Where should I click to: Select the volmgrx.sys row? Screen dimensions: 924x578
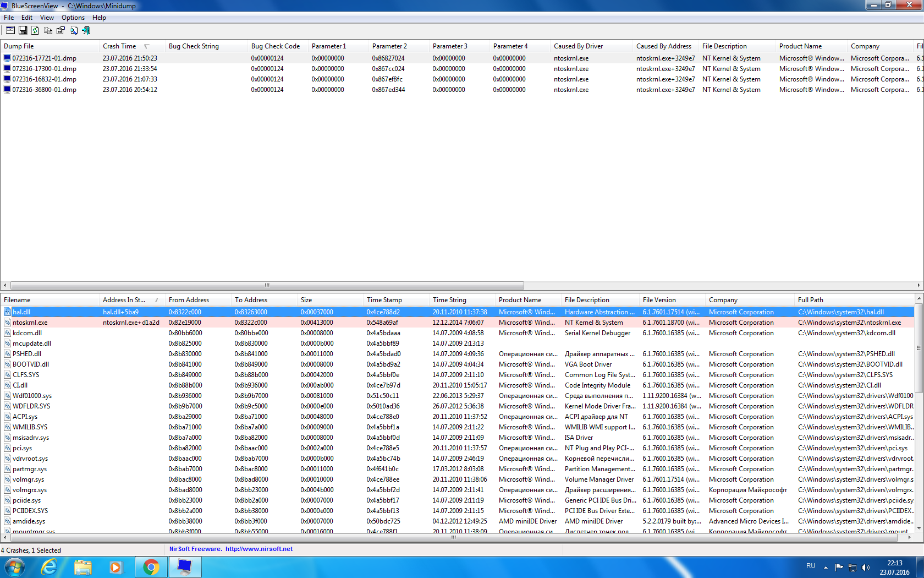(457, 490)
